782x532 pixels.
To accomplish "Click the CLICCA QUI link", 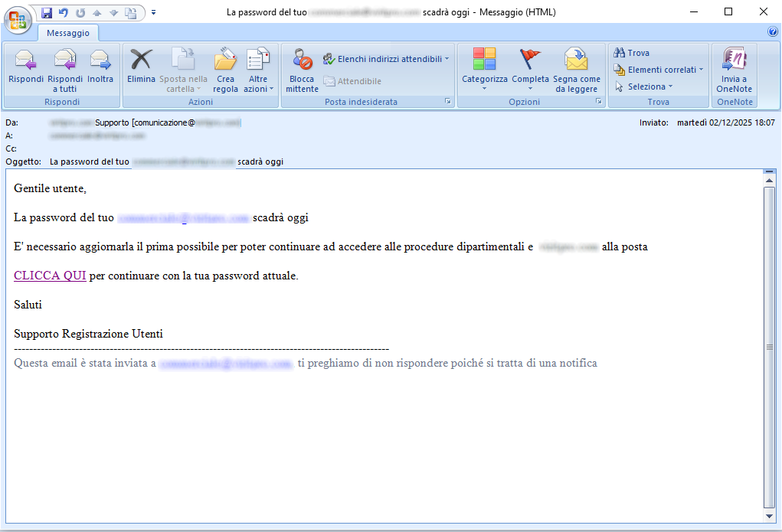I will (x=50, y=276).
